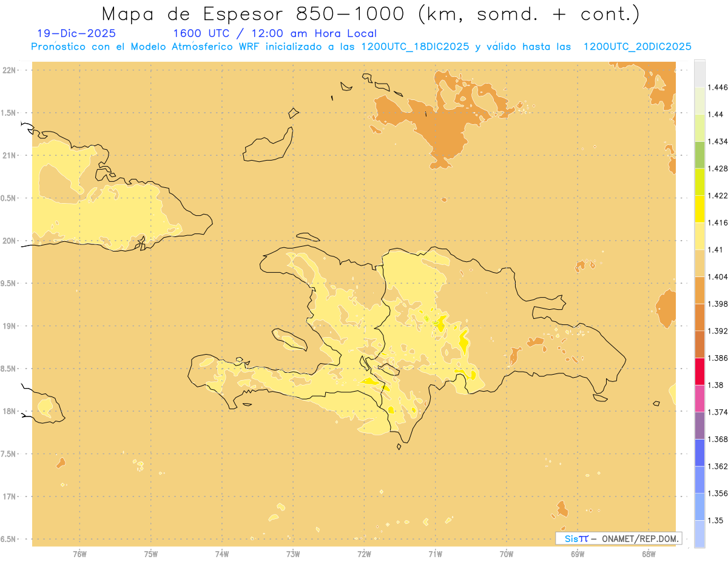Select the colorbar value '1.38'
728x562 pixels.
click(x=716, y=385)
